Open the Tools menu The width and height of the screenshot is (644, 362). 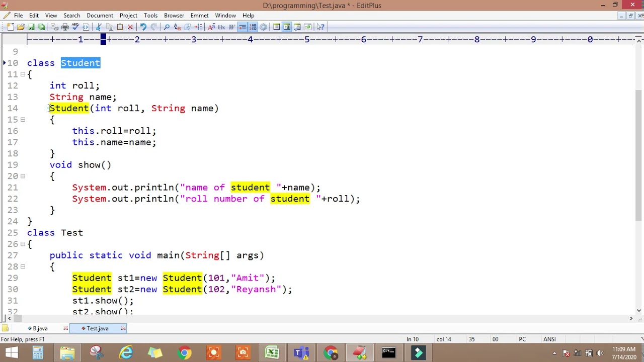[150, 16]
